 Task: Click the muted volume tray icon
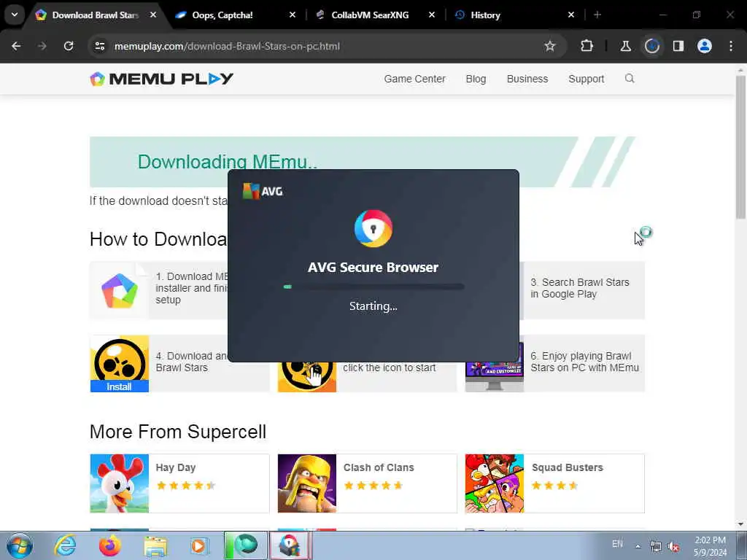pyautogui.click(x=673, y=546)
